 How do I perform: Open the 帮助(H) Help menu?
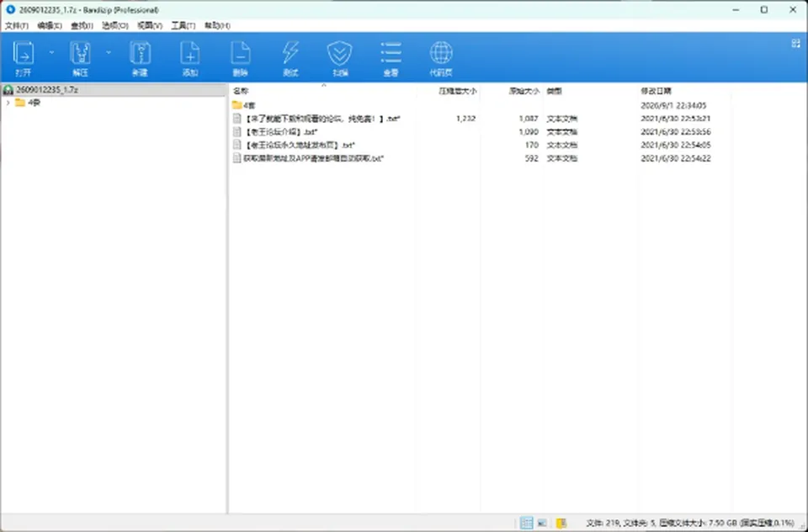pos(217,25)
